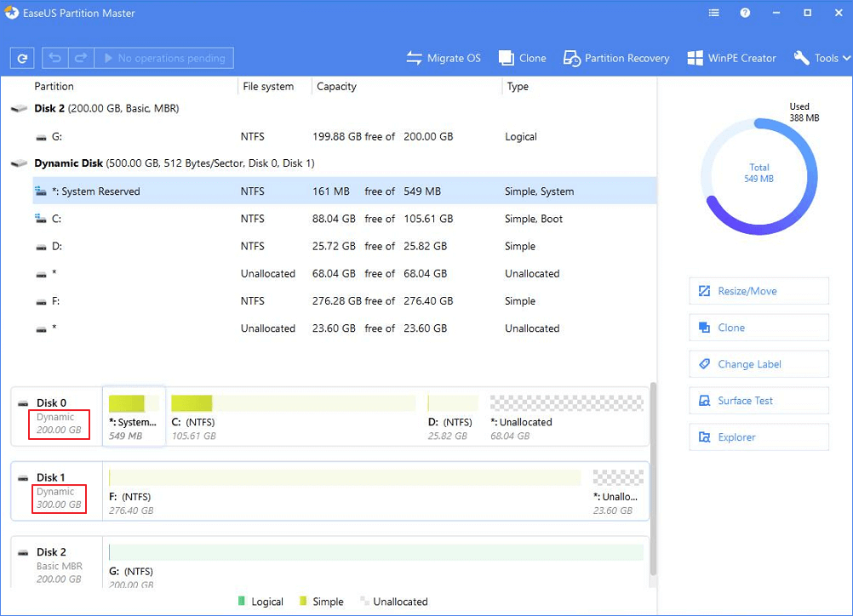853x616 pixels.
Task: Click the Logical legend color swatch
Action: click(242, 601)
